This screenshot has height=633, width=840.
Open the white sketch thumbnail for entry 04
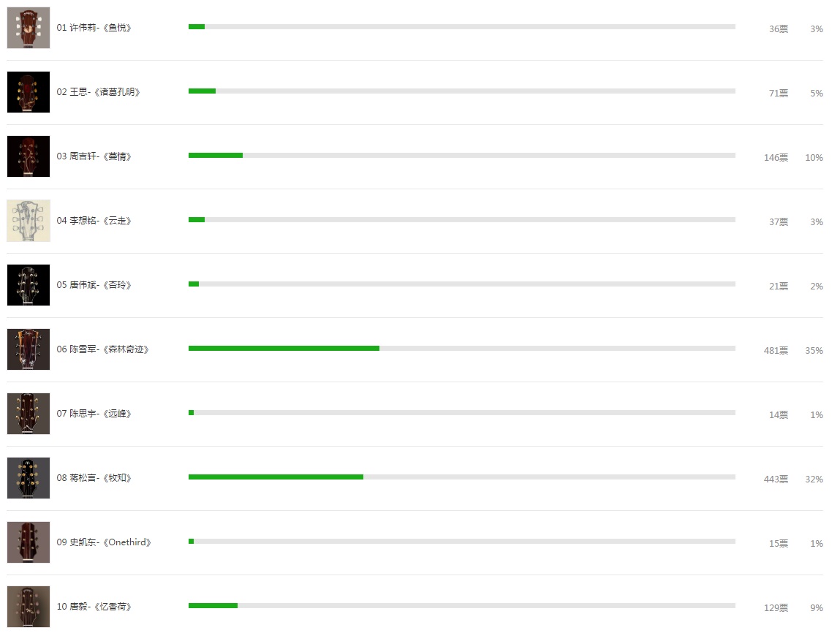29,221
